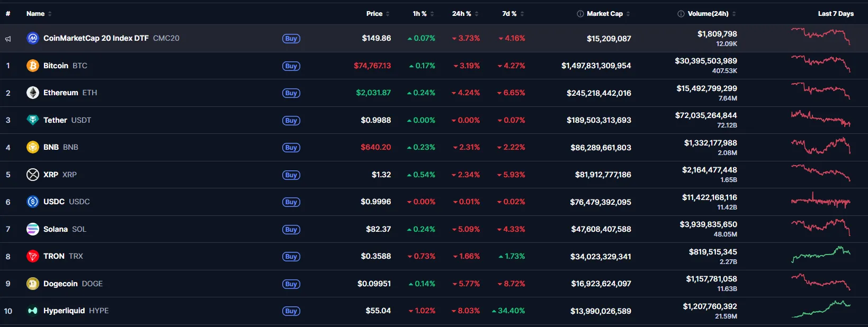Open CoinMarketCap 20 Index DTF link
Image resolution: width=868 pixels, height=327 pixels.
pos(111,38)
